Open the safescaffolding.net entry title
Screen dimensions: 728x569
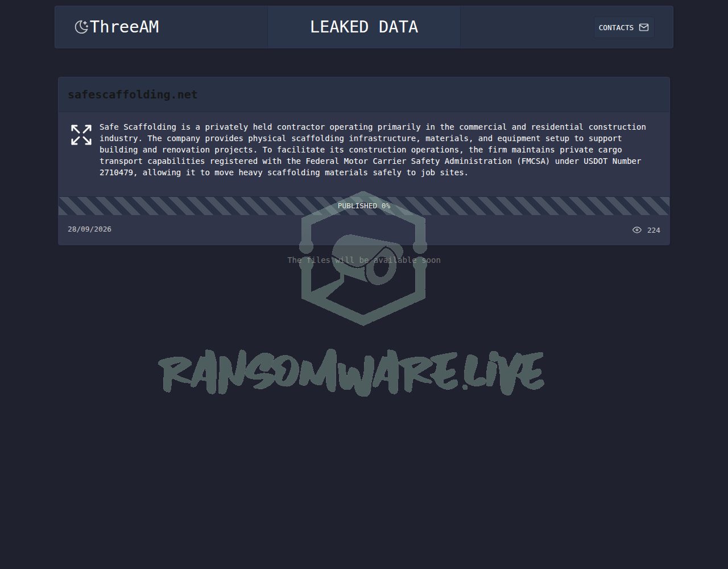[x=133, y=94]
